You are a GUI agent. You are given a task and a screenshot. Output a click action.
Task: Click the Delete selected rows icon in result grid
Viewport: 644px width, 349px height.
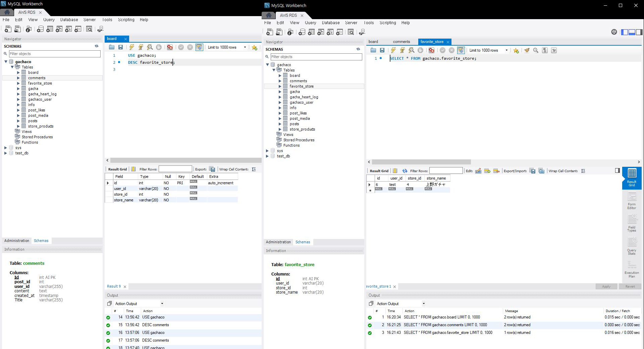[496, 171]
